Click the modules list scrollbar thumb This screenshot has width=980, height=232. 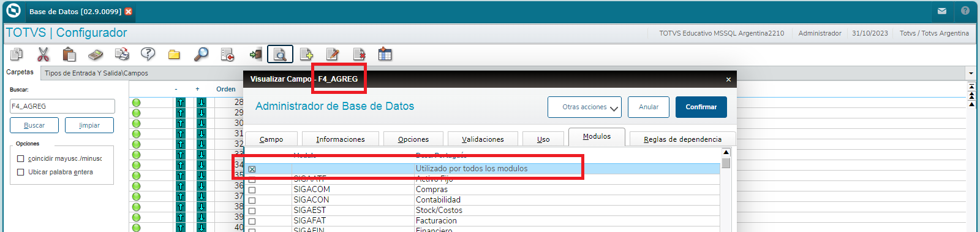pos(726,163)
